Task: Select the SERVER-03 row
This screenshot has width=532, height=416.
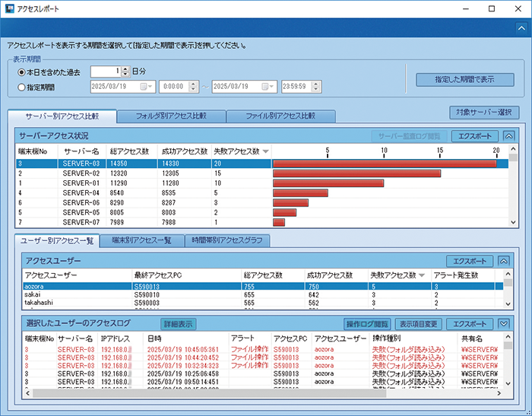Action: tap(262, 164)
